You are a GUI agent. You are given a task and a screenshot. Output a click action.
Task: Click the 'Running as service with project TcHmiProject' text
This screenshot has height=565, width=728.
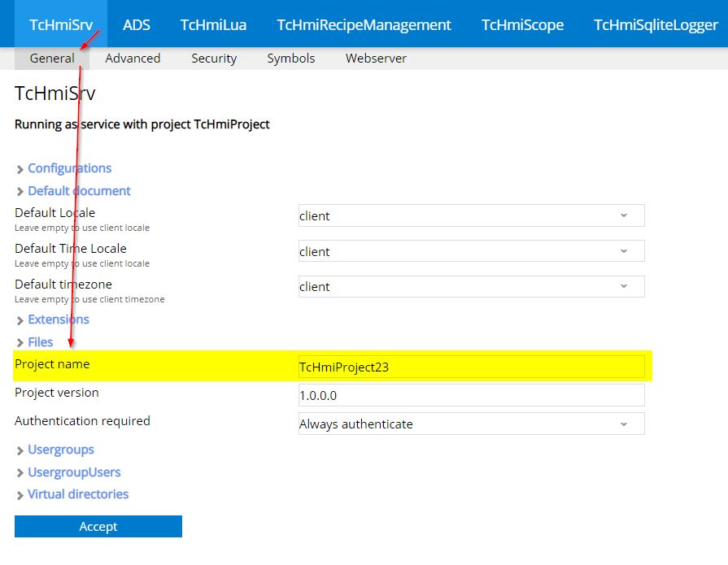[142, 124]
